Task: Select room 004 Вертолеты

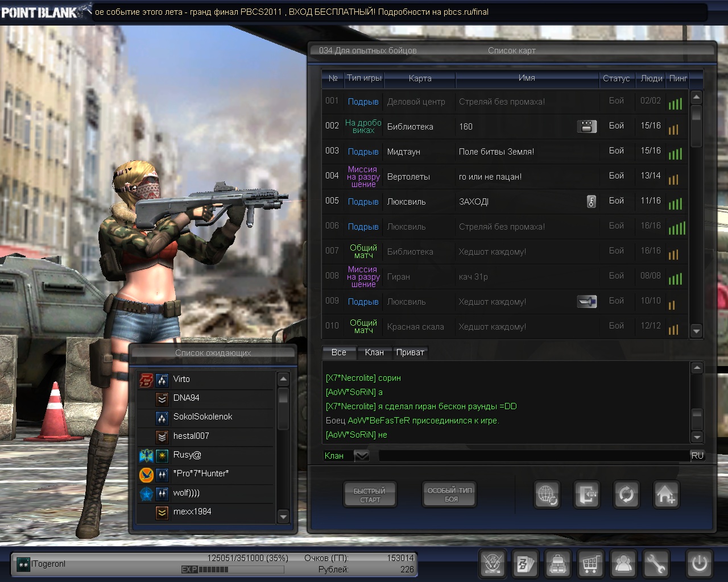Action: click(x=505, y=176)
